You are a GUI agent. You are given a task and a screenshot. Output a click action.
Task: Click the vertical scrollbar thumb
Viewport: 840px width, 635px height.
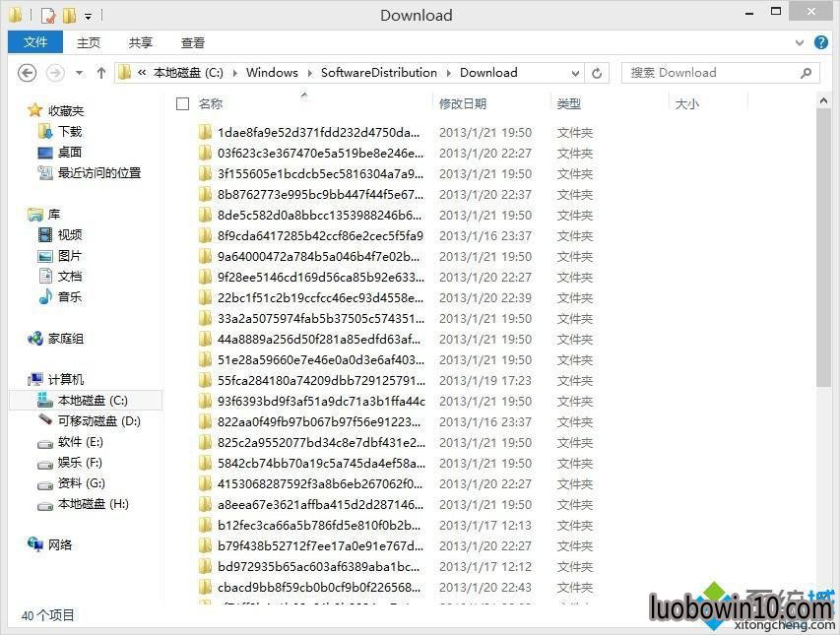pyautogui.click(x=823, y=246)
